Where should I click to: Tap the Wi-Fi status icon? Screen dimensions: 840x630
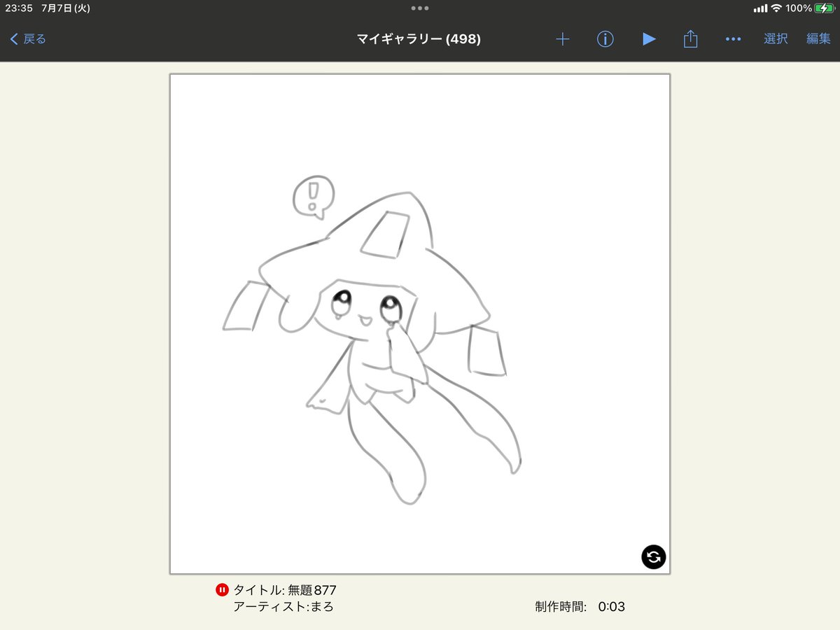776,8
